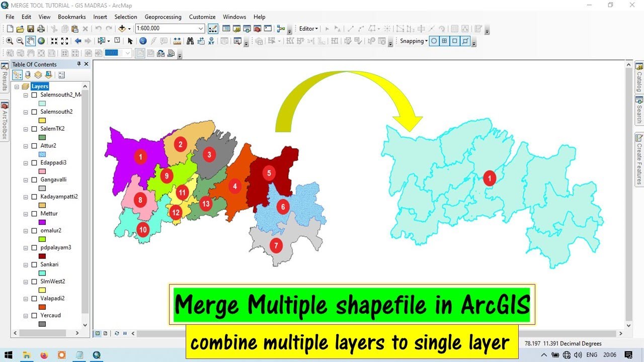Click the Fixed Zoom In icon
The image size is (644, 362).
tap(54, 41)
